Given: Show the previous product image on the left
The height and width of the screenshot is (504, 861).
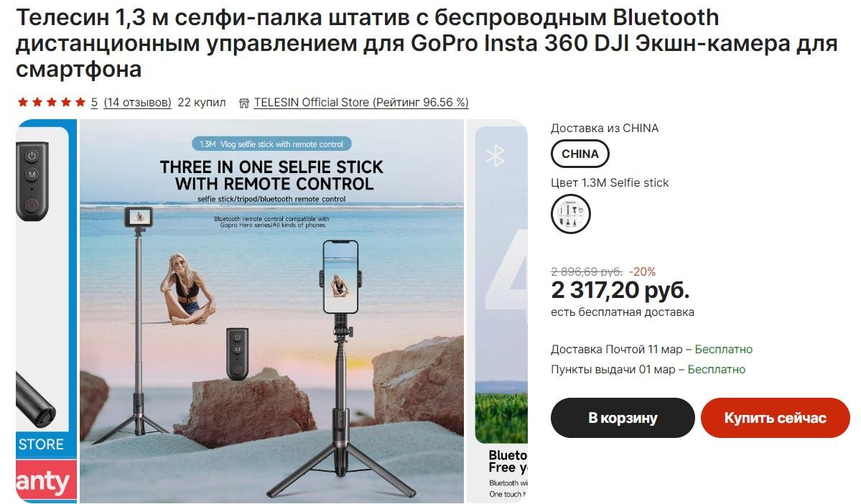Looking at the screenshot, I should point(46,311).
